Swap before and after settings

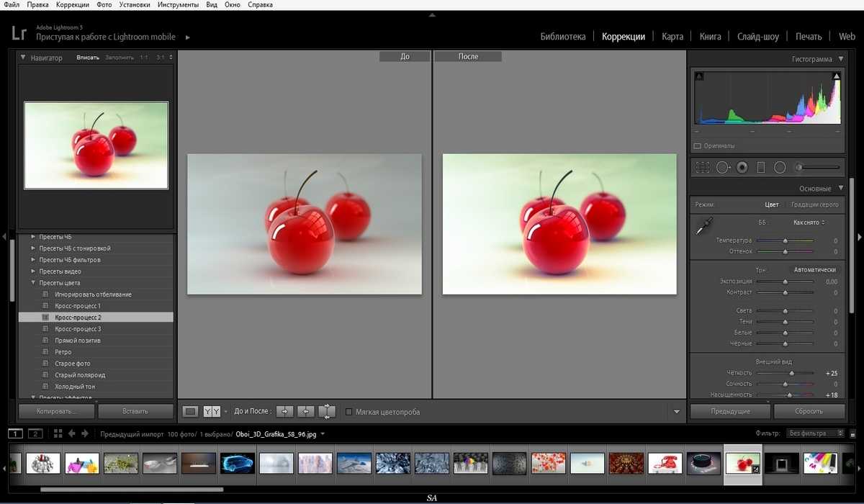tap(327, 411)
